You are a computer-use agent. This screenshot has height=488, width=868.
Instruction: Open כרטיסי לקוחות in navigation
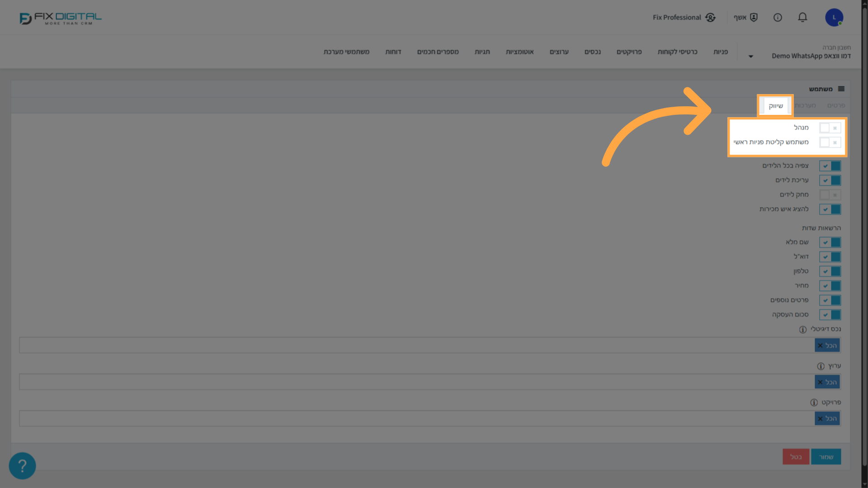677,52
